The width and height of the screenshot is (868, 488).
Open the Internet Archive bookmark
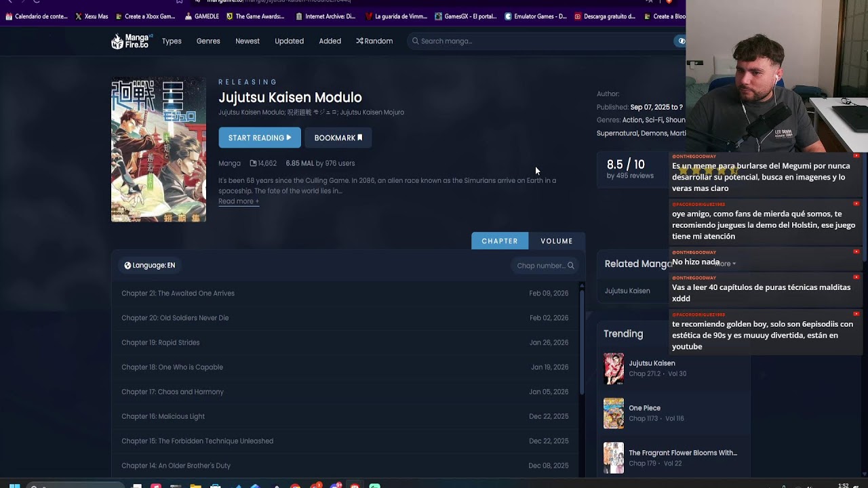(325, 16)
